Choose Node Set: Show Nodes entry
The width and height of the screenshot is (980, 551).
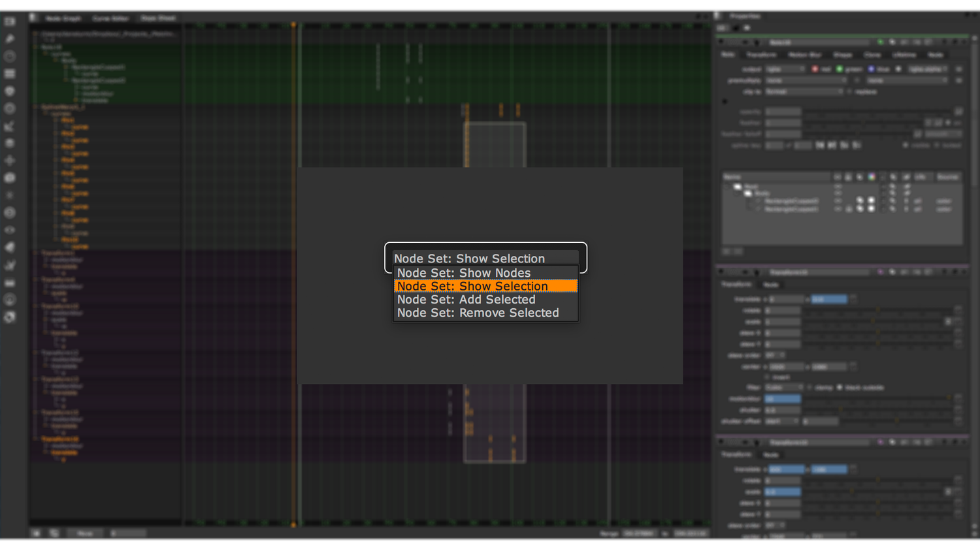pyautogui.click(x=485, y=273)
